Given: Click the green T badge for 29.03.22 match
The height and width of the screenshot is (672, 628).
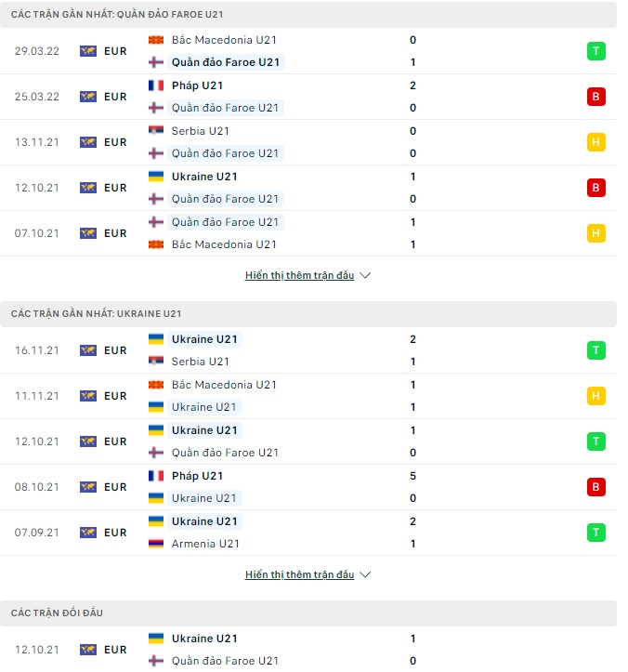Looking at the screenshot, I should coord(595,51).
